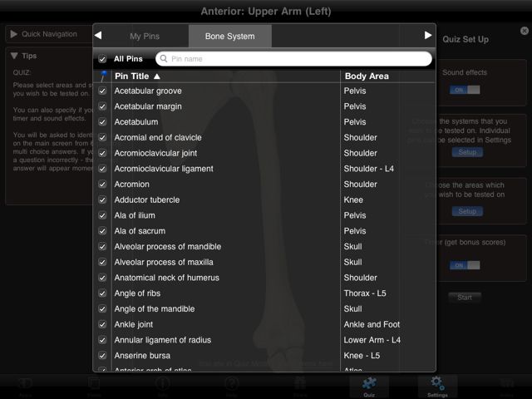The height and width of the screenshot is (399, 532).
Task: Go to next system with right arrow
Action: pyautogui.click(x=428, y=35)
